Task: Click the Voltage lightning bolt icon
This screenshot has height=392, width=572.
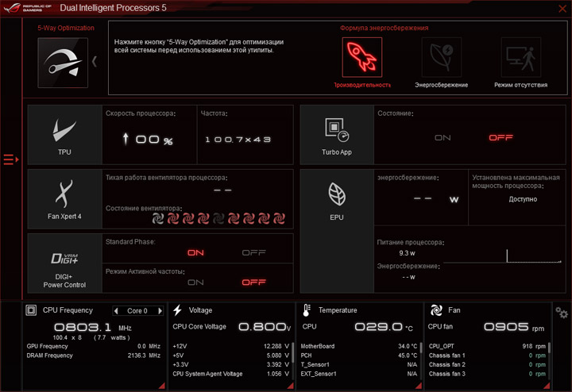Action: (x=178, y=310)
